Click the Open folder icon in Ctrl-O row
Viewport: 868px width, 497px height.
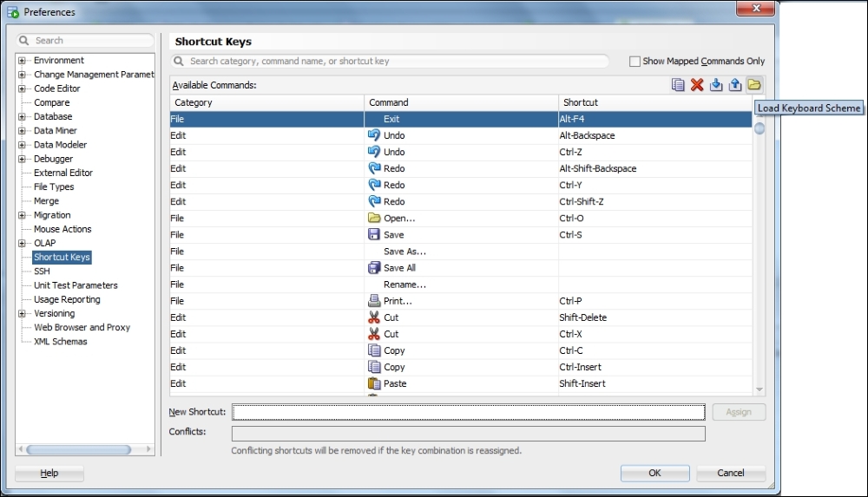point(374,218)
